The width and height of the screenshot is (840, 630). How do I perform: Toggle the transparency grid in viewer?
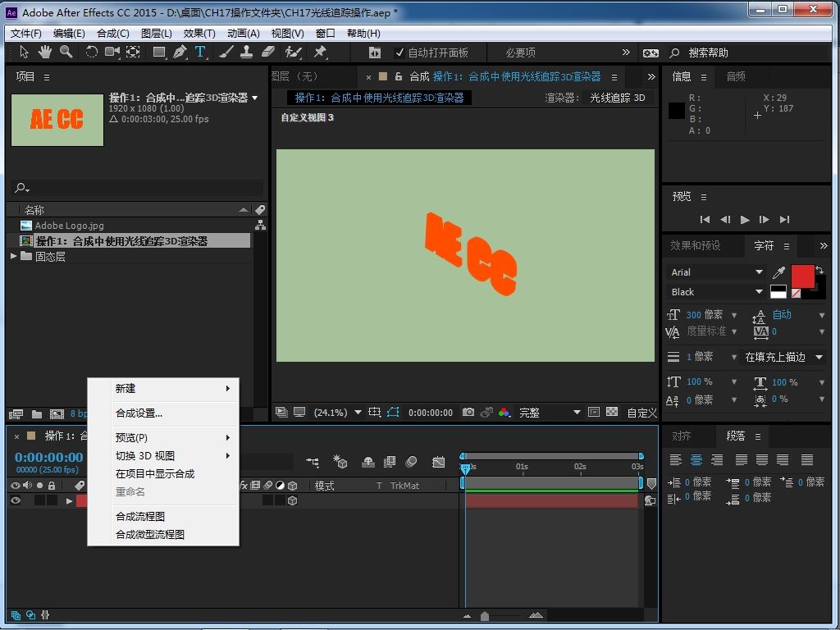tap(612, 412)
